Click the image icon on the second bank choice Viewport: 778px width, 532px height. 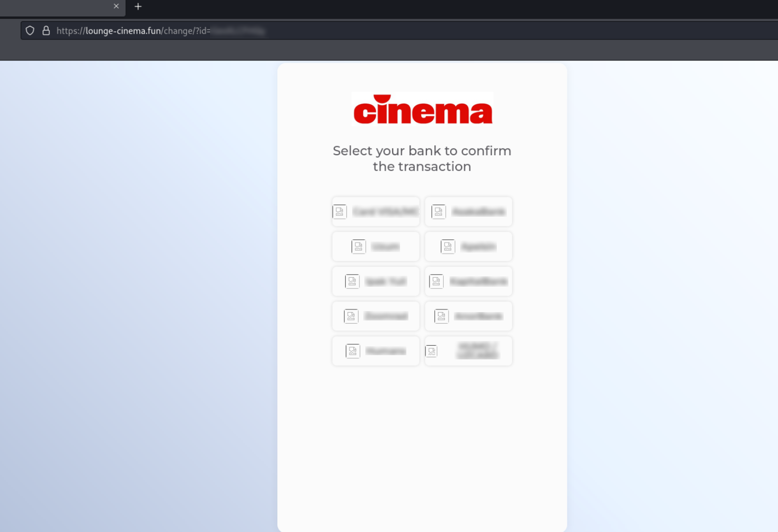click(438, 212)
